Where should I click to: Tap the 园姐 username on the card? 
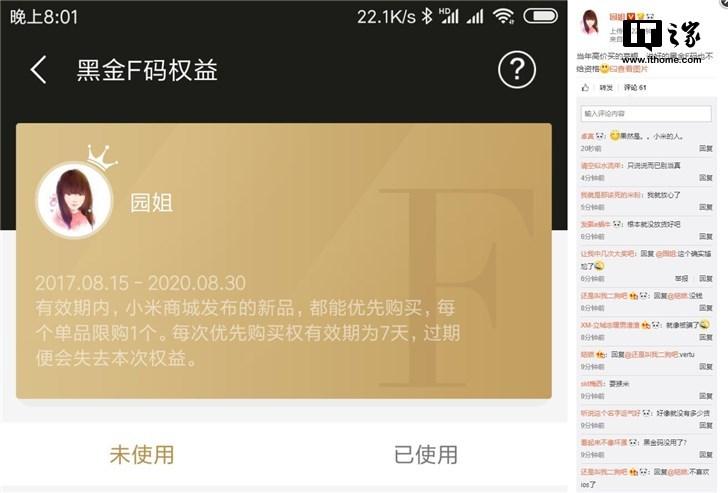pos(151,203)
